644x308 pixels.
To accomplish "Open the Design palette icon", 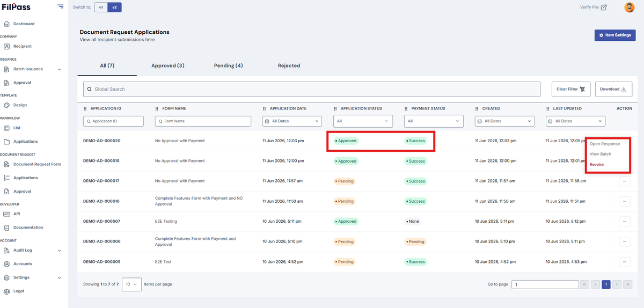I will coord(6,105).
